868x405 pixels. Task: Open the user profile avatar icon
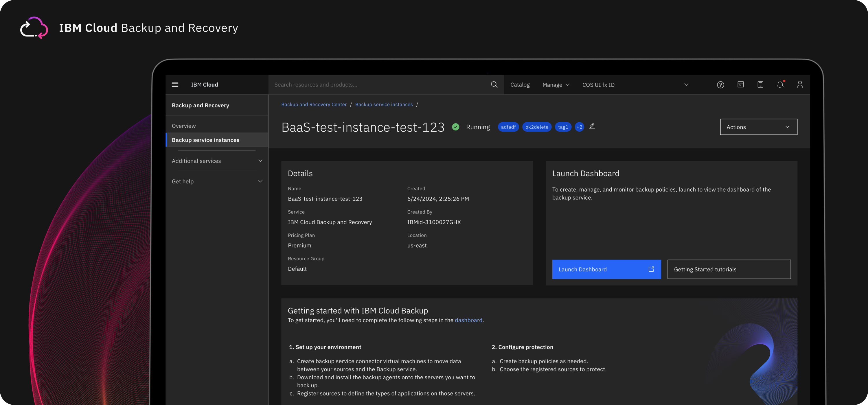(800, 84)
